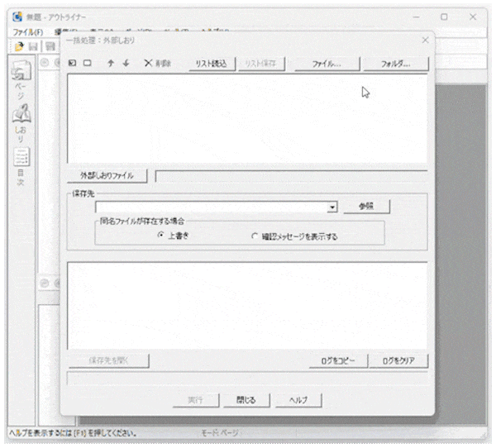This screenshot has height=448, width=496.
Task: Click the リスト読込 button
Action: tap(212, 63)
